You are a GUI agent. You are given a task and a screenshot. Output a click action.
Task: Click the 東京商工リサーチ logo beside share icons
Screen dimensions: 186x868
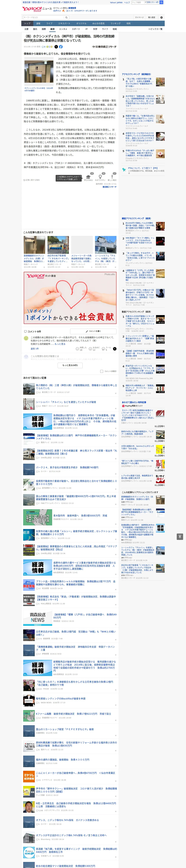pyautogui.click(x=104, y=47)
